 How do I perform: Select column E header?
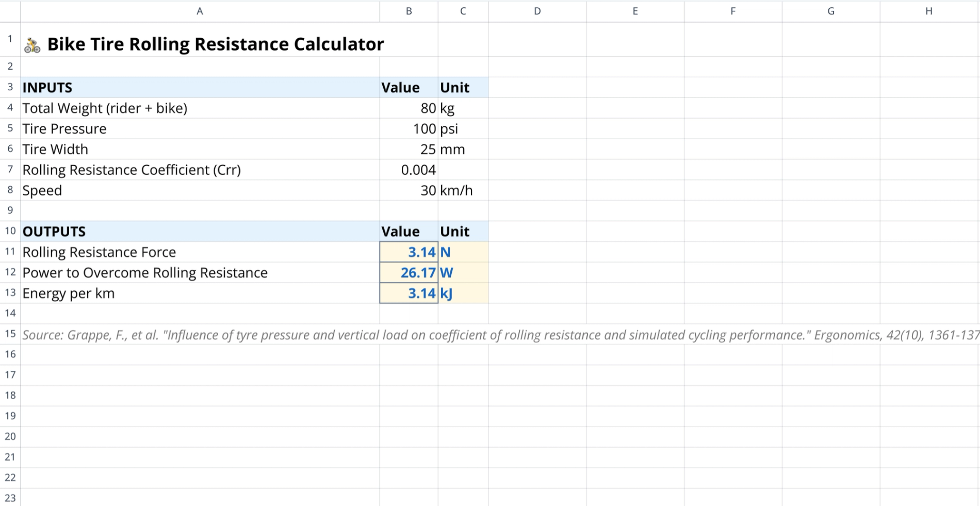pyautogui.click(x=635, y=11)
